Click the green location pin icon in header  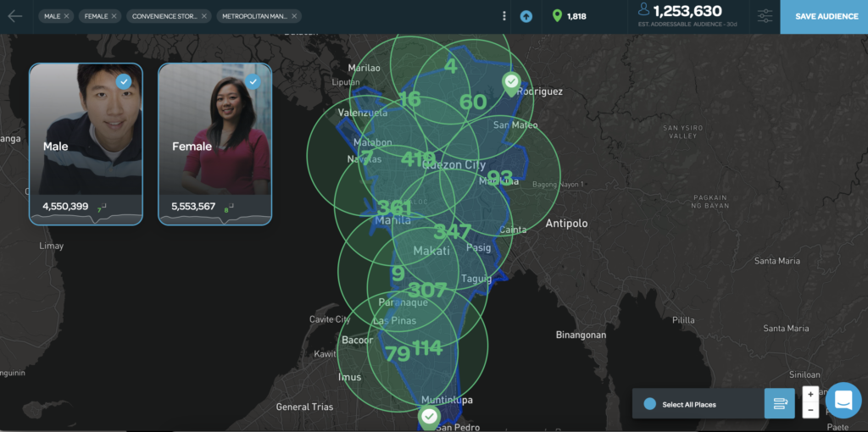click(x=558, y=16)
